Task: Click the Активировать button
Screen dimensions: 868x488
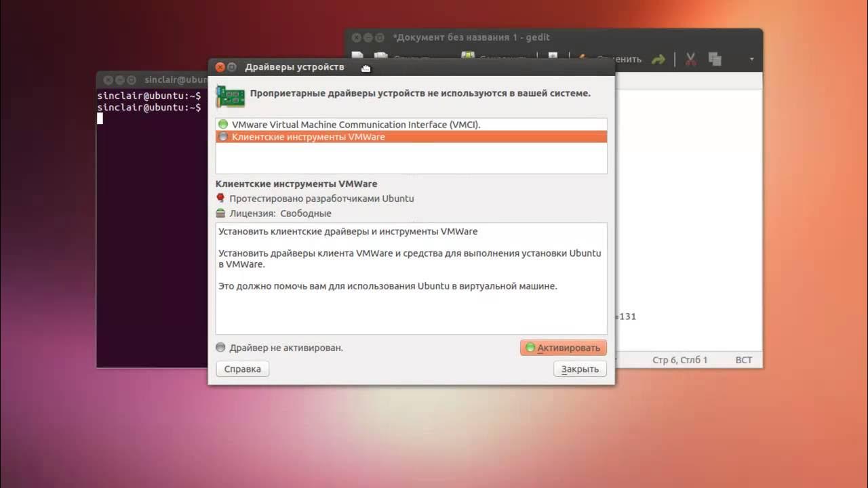Action: click(563, 348)
